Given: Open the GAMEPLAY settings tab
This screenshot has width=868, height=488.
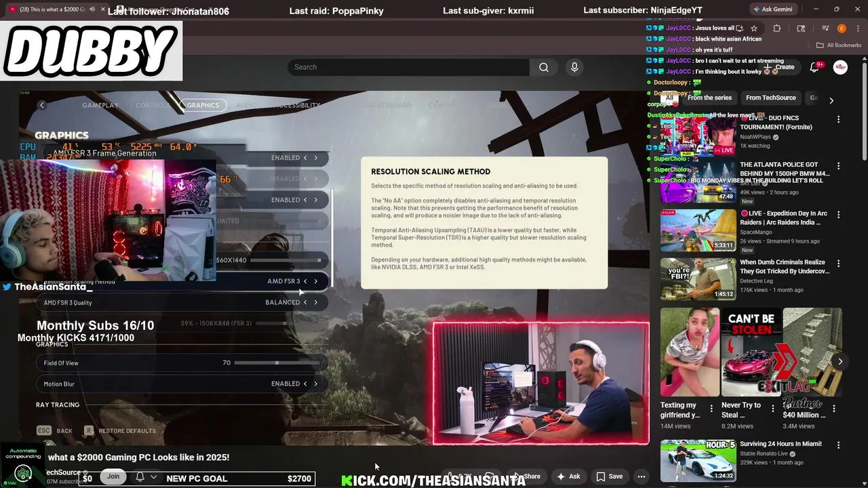Looking at the screenshot, I should point(100,105).
